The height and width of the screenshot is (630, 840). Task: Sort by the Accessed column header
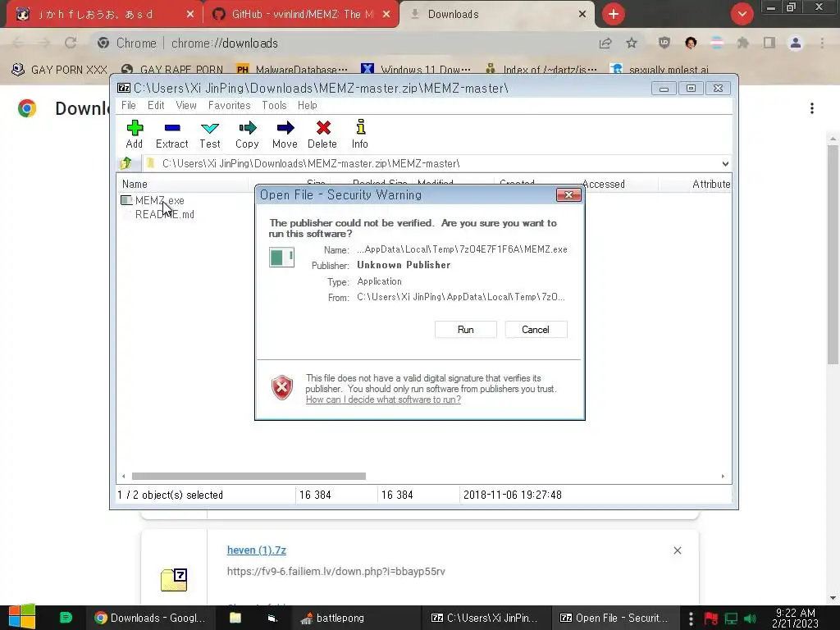(603, 184)
